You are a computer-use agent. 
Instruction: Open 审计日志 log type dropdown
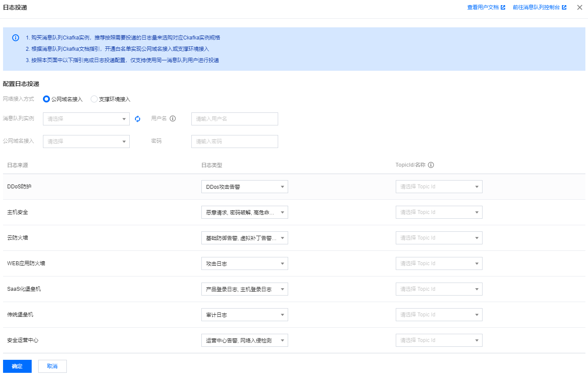245,315
